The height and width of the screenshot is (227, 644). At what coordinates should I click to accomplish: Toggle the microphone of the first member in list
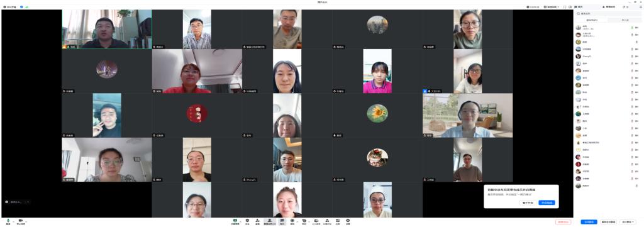[632, 28]
